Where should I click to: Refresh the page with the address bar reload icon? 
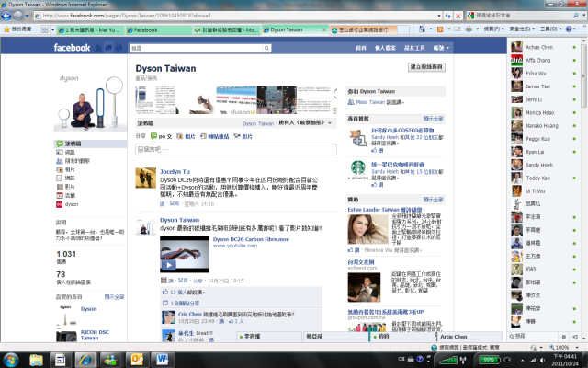(x=447, y=16)
